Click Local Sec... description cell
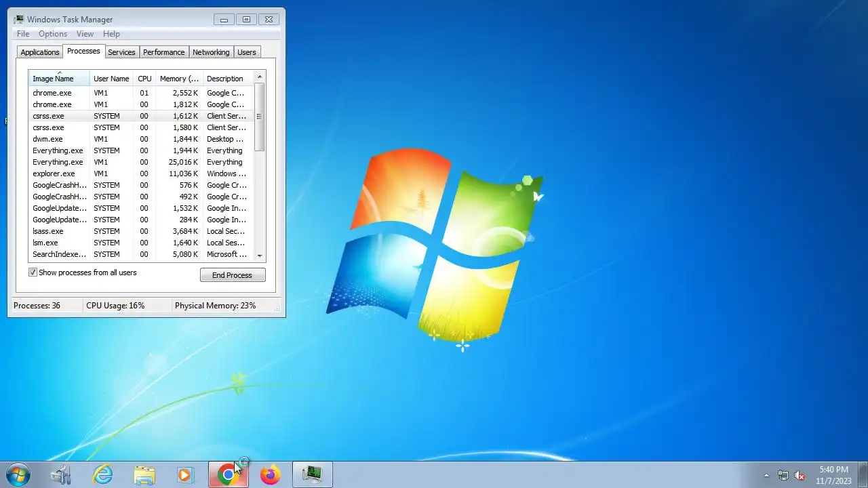 pos(226,231)
